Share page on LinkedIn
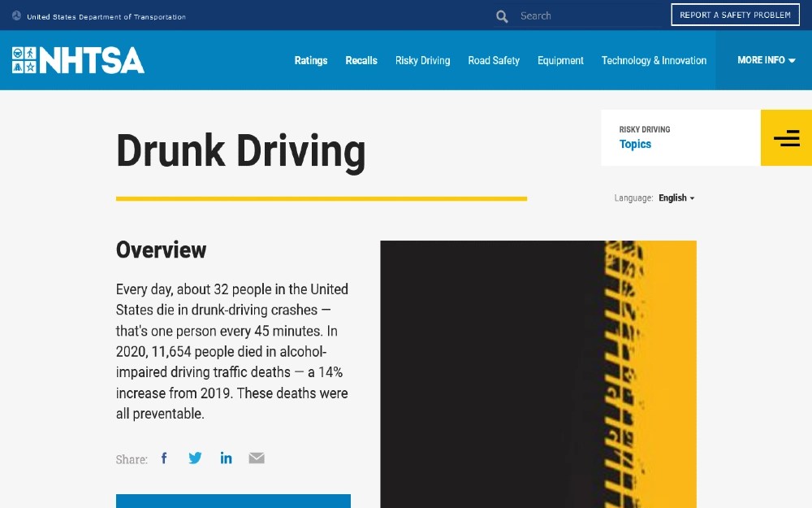812x508 pixels. click(227, 458)
